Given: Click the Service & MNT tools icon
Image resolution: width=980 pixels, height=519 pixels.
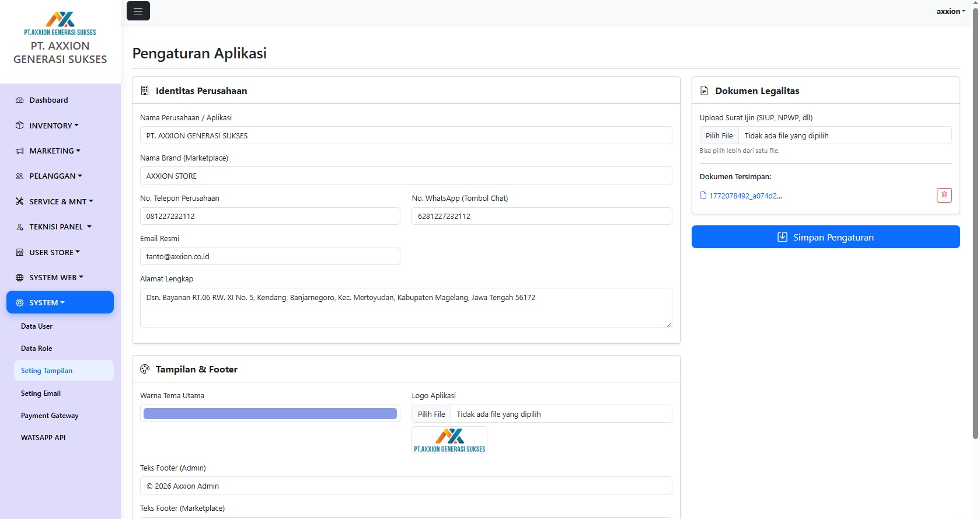Looking at the screenshot, I should click(x=19, y=201).
